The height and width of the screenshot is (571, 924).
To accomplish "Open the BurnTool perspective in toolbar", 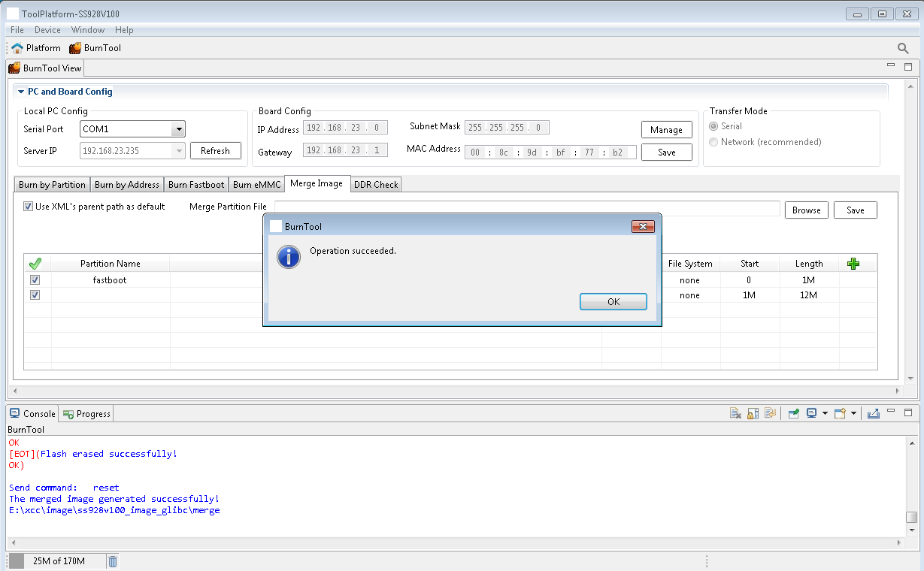I will (x=95, y=48).
